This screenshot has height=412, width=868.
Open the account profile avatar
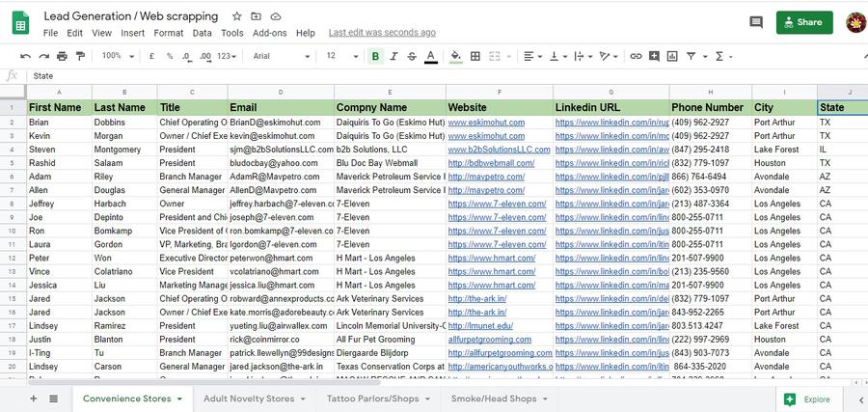[856, 22]
